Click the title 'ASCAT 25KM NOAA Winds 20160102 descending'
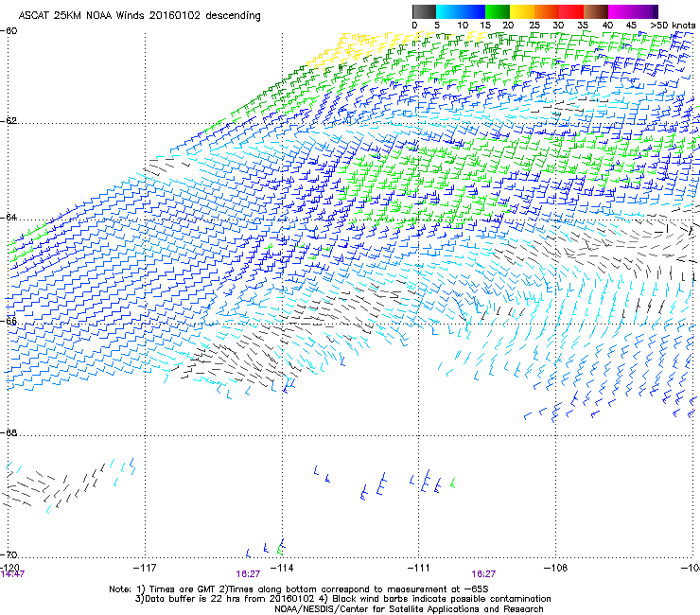 tap(139, 15)
